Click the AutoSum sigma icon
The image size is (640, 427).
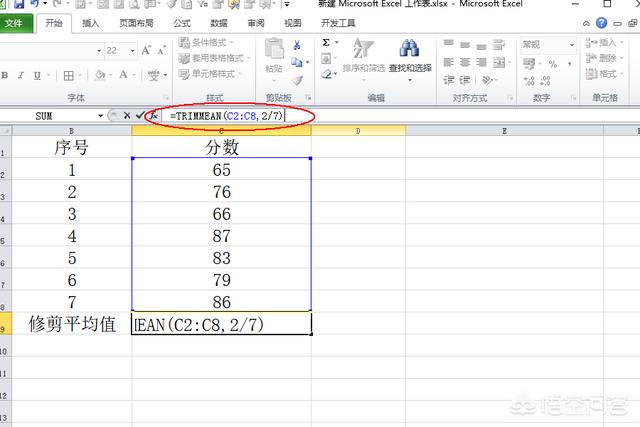click(326, 43)
